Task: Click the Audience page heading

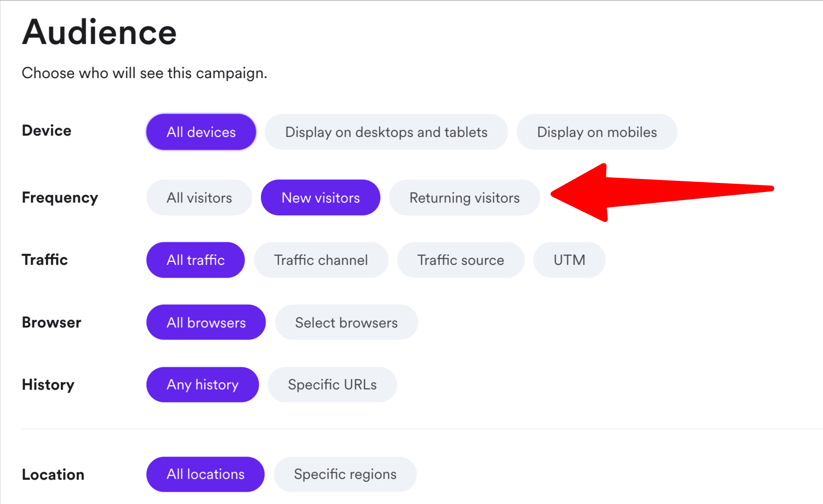Action: [99, 32]
